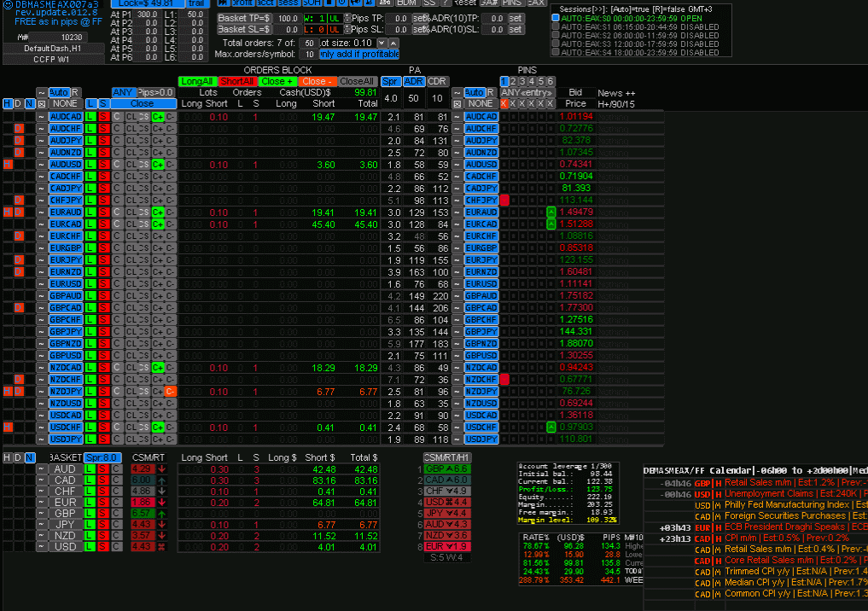This screenshot has height=611, width=868.
Task: Click the AUD basket green L button
Action: pyautogui.click(x=90, y=468)
